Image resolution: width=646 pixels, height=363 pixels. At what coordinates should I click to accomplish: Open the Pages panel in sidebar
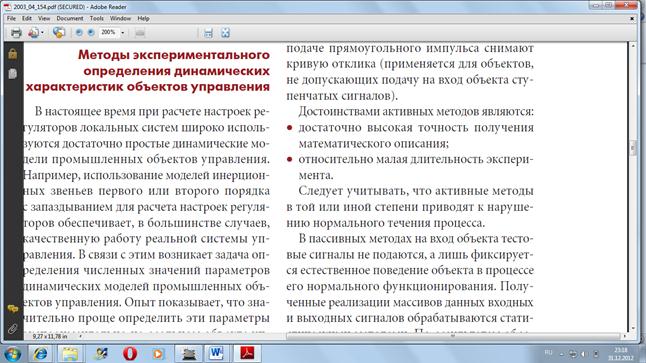(13, 74)
